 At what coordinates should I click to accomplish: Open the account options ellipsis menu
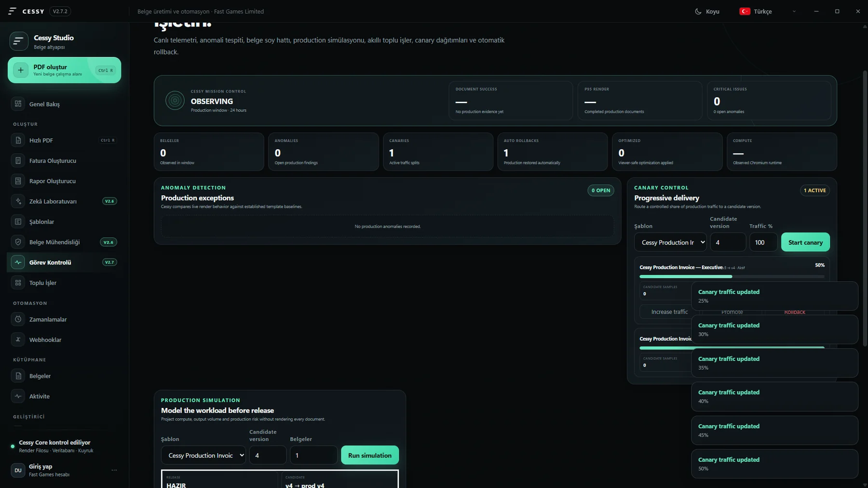coord(114,470)
